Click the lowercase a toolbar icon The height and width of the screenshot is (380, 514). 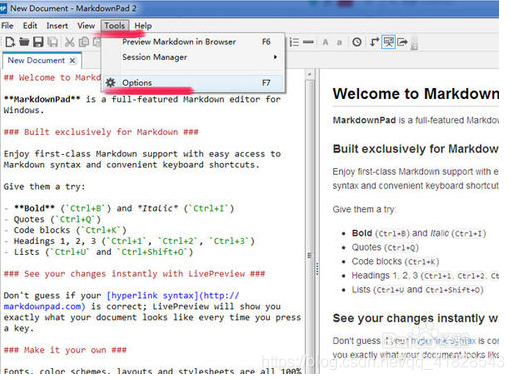(x=339, y=43)
